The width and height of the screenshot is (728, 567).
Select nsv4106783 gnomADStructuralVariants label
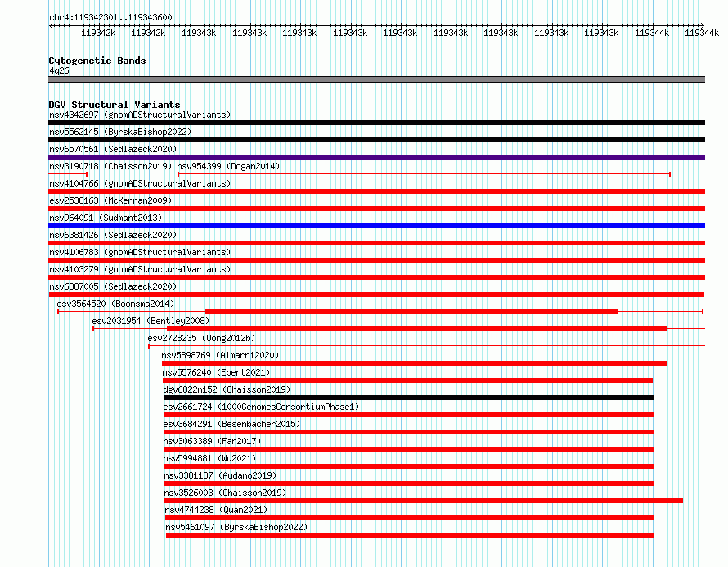pos(140,252)
